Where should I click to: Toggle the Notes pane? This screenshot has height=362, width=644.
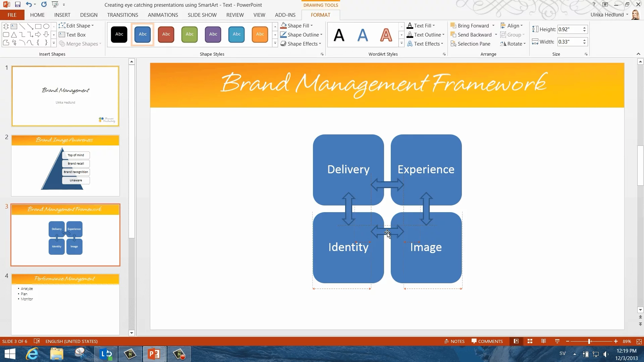(x=454, y=341)
